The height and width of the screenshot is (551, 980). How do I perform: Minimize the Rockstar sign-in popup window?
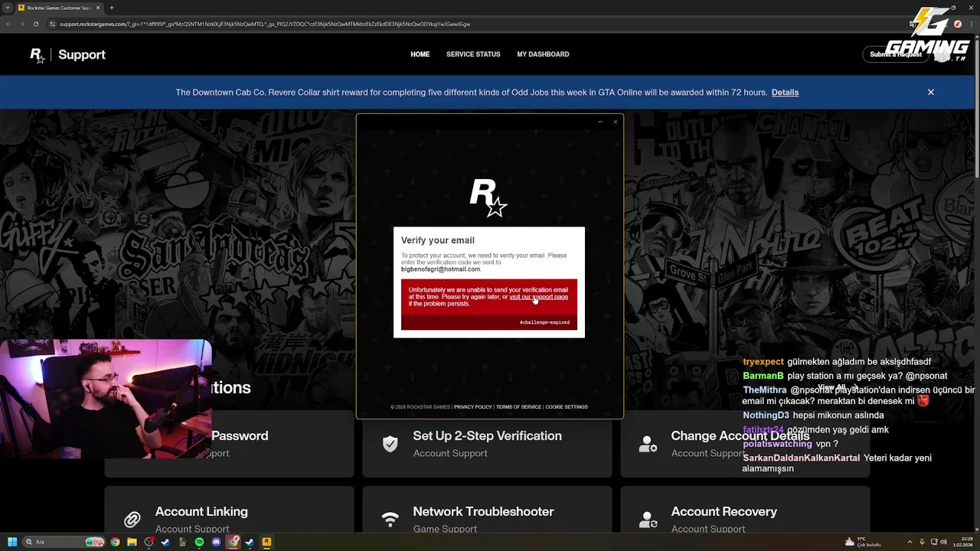click(600, 122)
